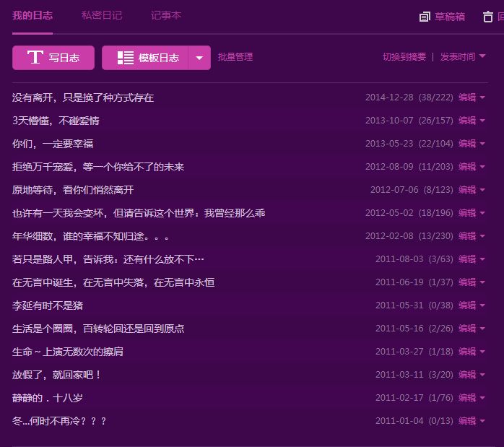Image resolution: width=504 pixels, height=447 pixels.
Task: Click 编辑 for the 2011-03-27 log
Action: (467, 352)
